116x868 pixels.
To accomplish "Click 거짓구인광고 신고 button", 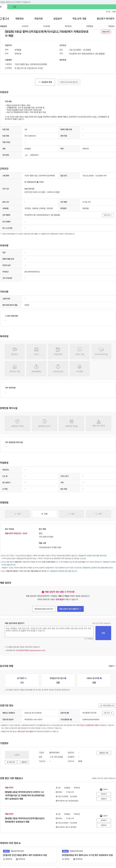I will click(x=107, y=706).
